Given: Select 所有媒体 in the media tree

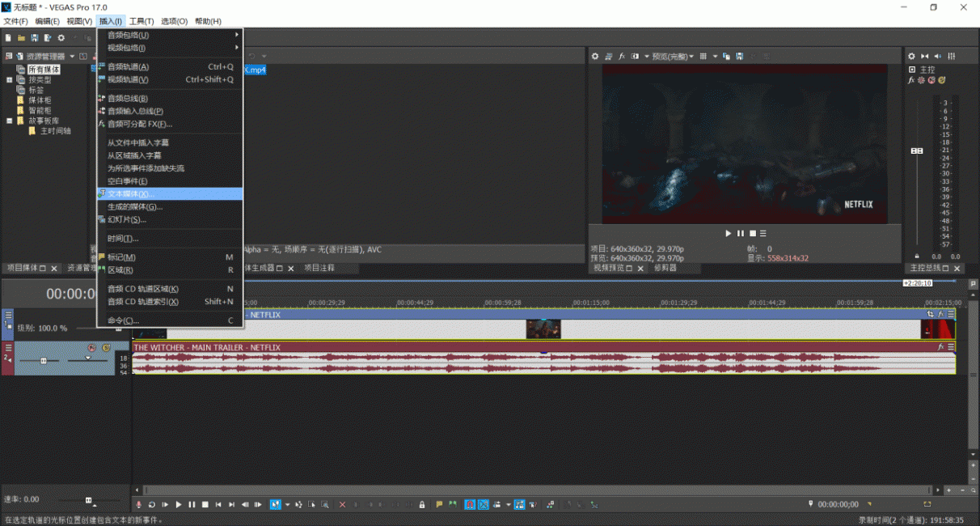Looking at the screenshot, I should [44, 70].
